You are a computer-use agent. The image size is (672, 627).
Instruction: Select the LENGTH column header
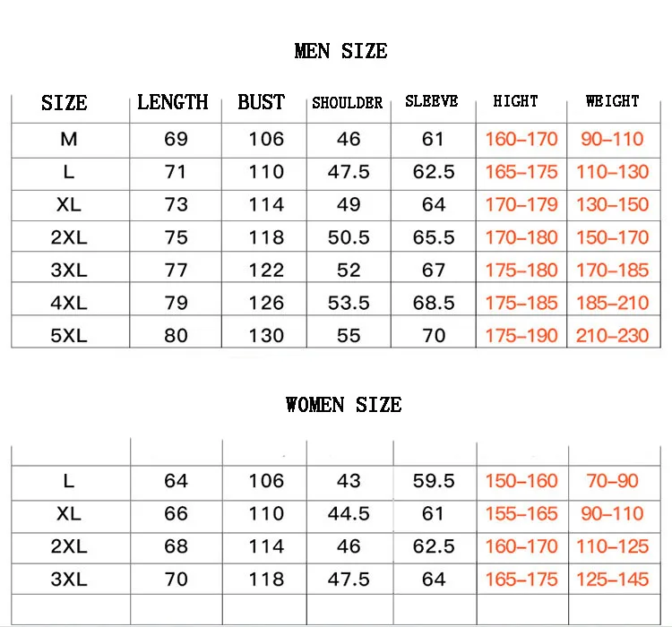(173, 102)
